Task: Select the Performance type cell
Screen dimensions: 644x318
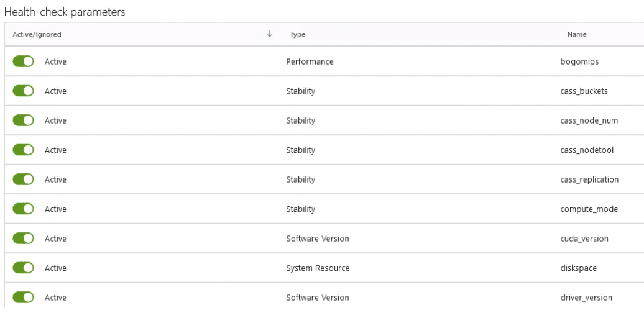Action: (310, 61)
